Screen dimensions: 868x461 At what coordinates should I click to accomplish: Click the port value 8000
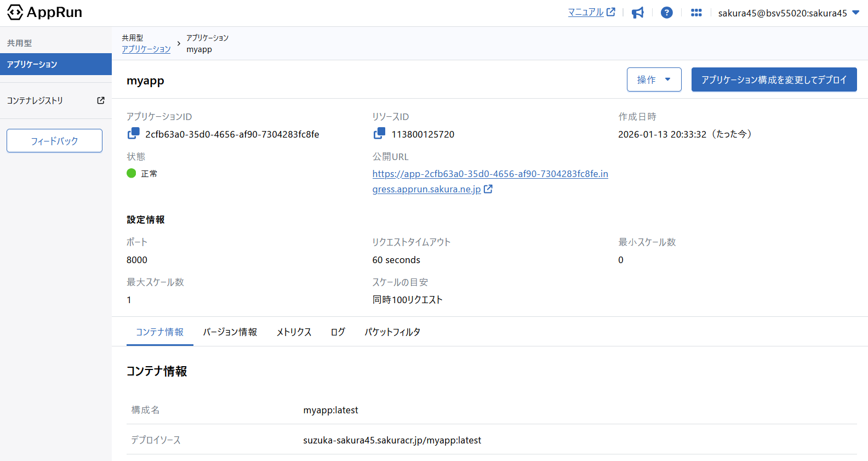coord(137,260)
